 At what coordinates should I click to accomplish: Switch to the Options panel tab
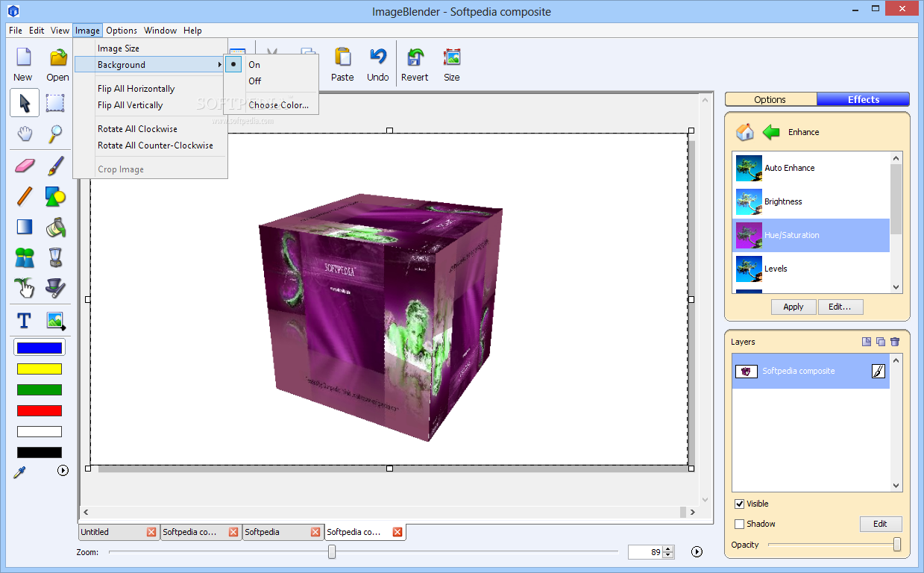(x=770, y=99)
